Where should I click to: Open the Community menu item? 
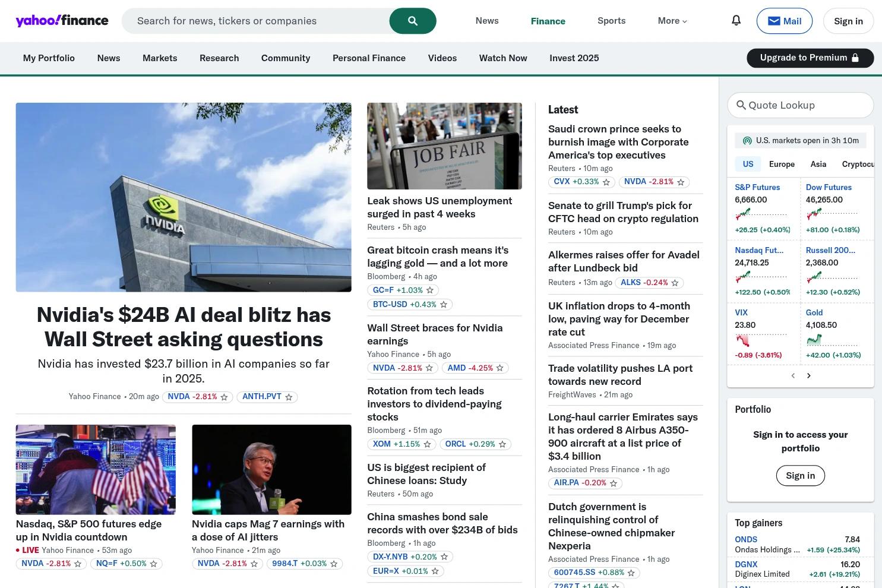[286, 58]
